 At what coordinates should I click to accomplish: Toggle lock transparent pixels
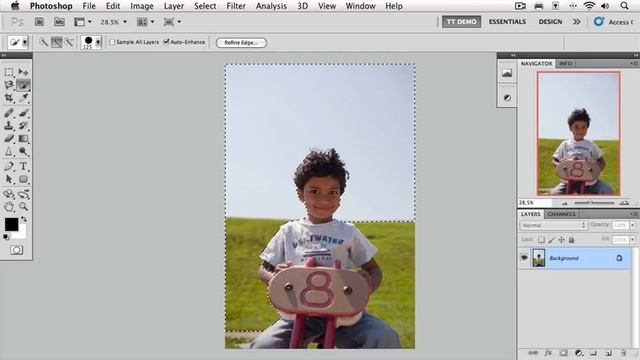(x=541, y=240)
